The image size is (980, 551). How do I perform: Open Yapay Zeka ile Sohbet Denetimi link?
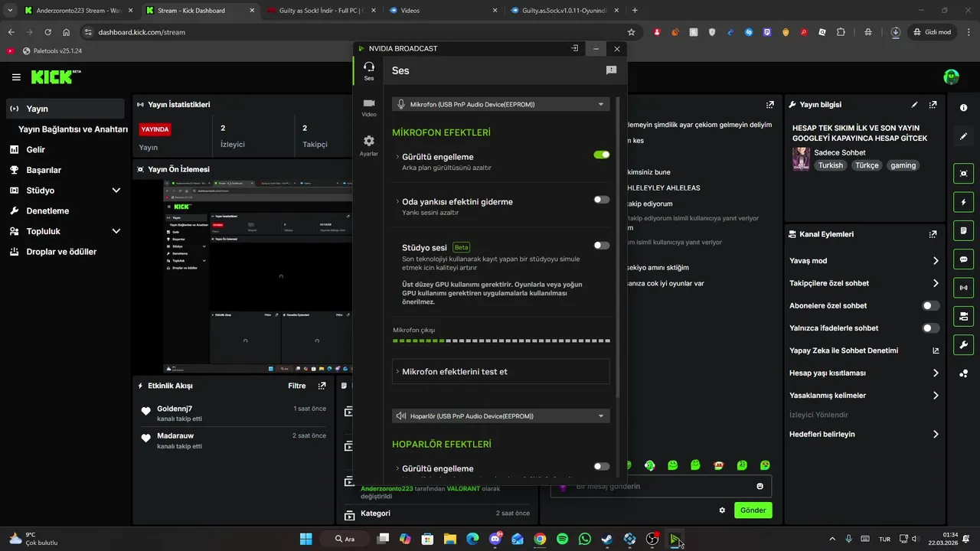pyautogui.click(x=864, y=350)
